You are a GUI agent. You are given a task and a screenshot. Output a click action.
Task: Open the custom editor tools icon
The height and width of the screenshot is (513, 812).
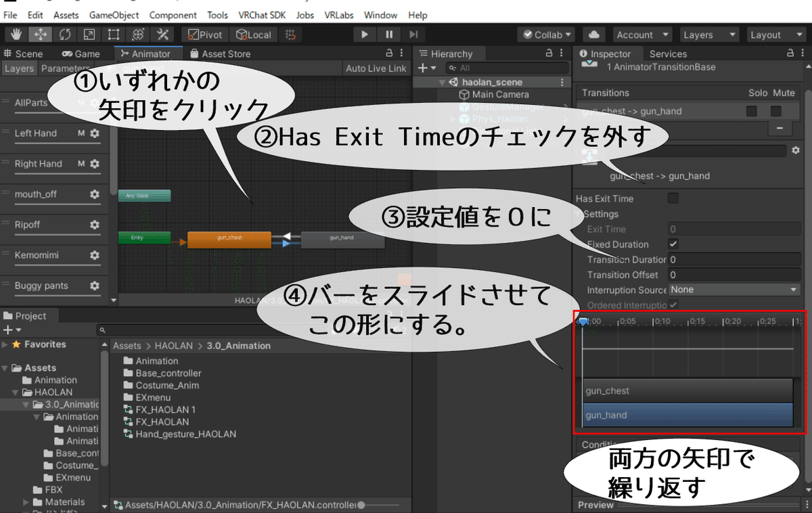[x=162, y=35]
